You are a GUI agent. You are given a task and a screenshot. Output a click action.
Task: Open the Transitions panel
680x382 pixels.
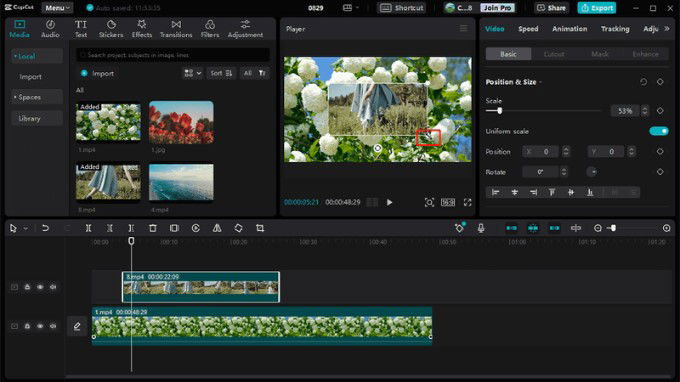pos(176,29)
